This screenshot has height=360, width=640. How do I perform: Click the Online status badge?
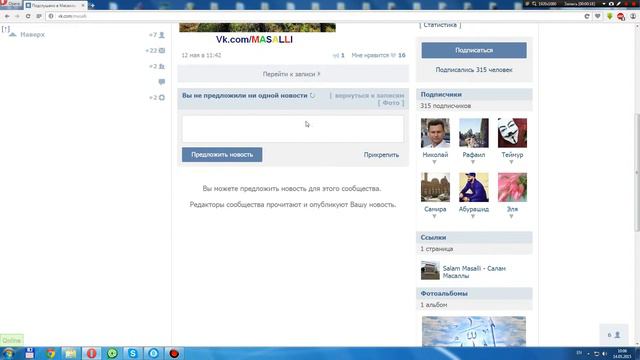[11, 340]
